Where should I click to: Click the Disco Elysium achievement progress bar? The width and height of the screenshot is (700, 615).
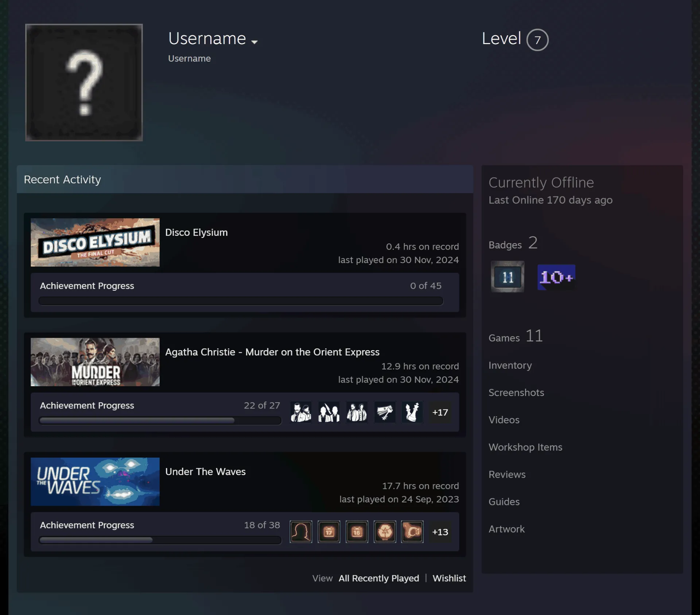[x=241, y=301]
